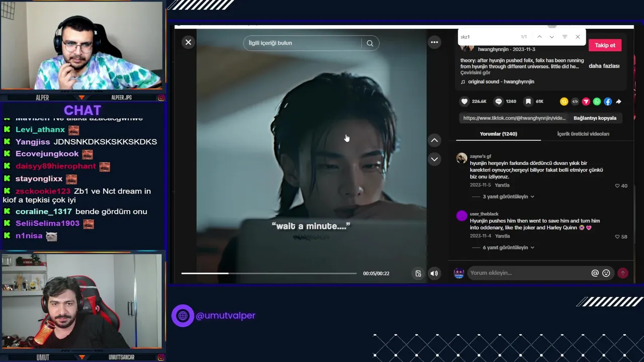This screenshot has height=362, width=644.
Task: Insert a mention with the @ icon
Action: click(595, 273)
